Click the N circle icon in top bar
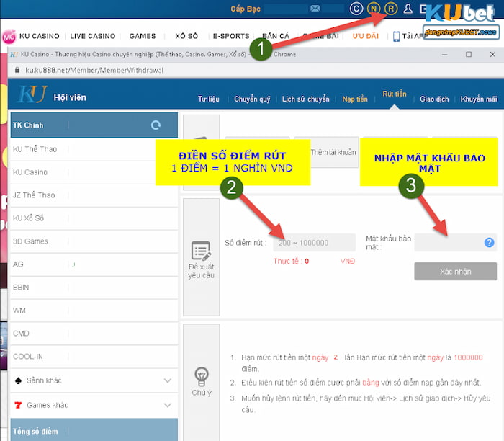The width and height of the screenshot is (504, 441). tap(374, 9)
